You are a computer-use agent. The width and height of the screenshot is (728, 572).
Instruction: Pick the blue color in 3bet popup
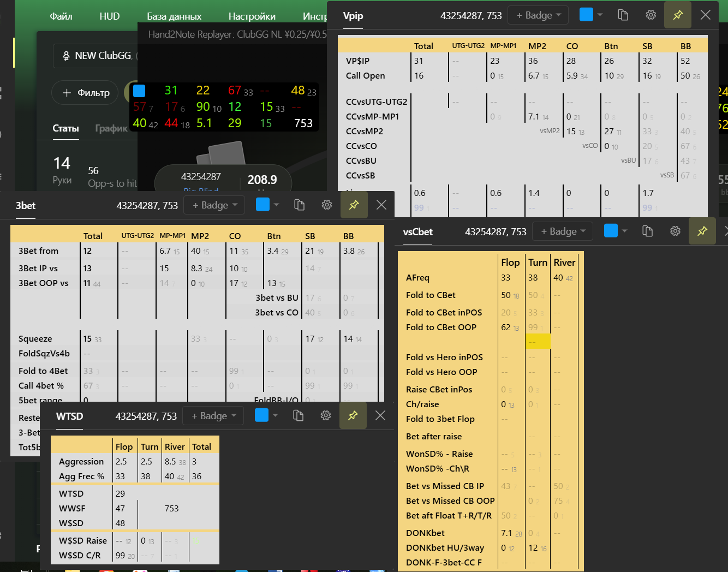[x=262, y=204]
